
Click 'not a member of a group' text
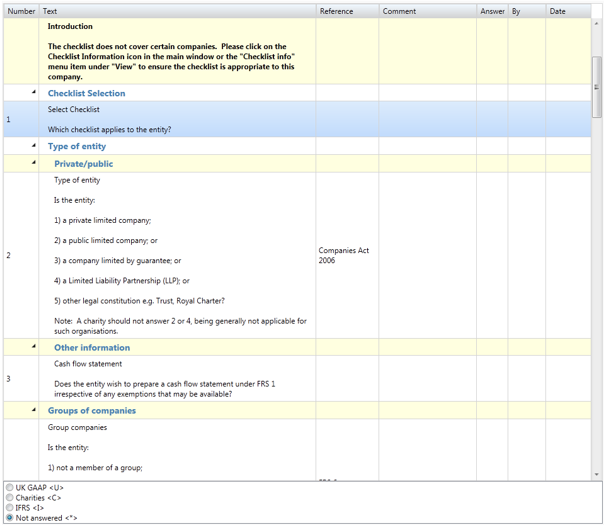(x=99, y=468)
